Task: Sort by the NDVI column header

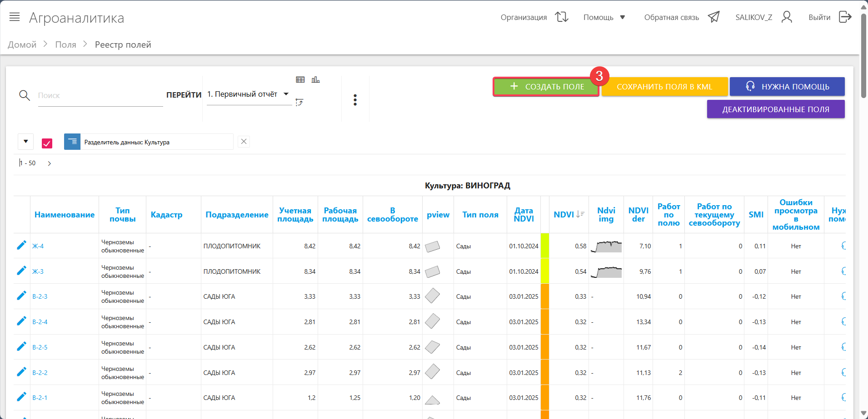Action: click(x=564, y=215)
